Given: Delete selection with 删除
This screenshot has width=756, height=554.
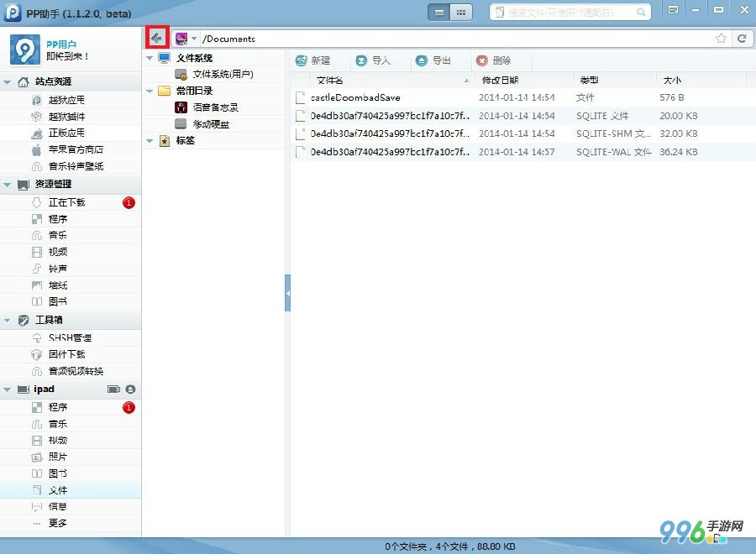Looking at the screenshot, I should (493, 60).
